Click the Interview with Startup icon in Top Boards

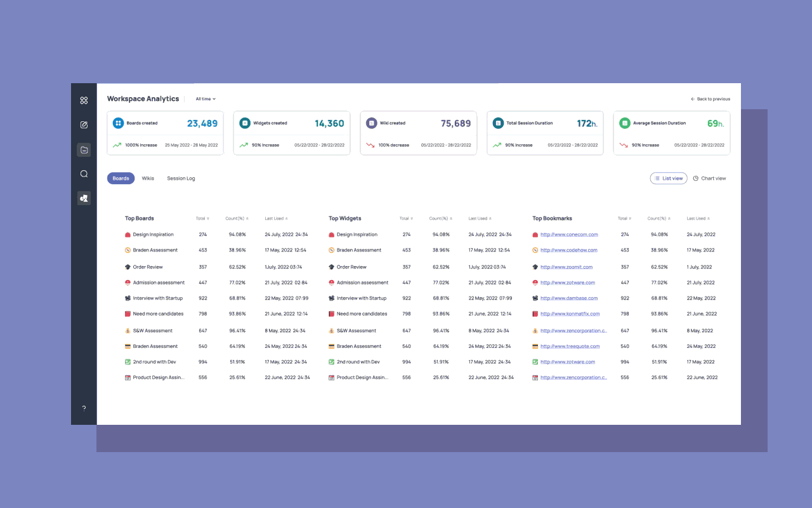pyautogui.click(x=128, y=298)
